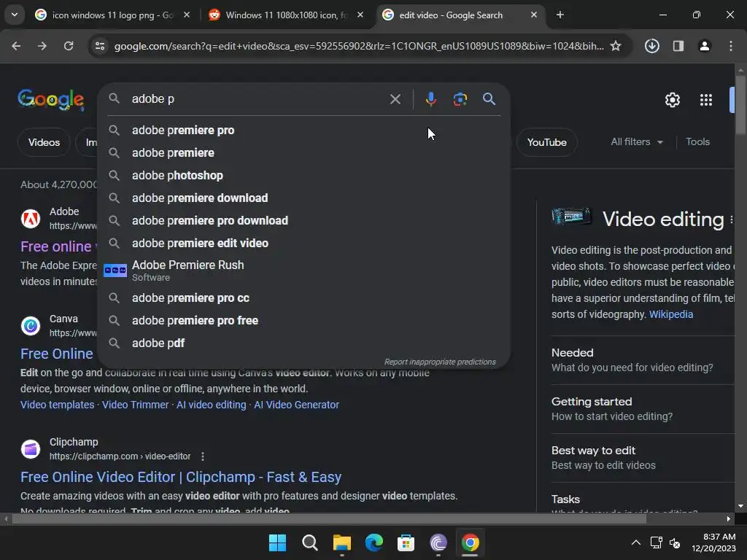Open Chrome downloads icon
747x560 pixels.
coord(651,46)
